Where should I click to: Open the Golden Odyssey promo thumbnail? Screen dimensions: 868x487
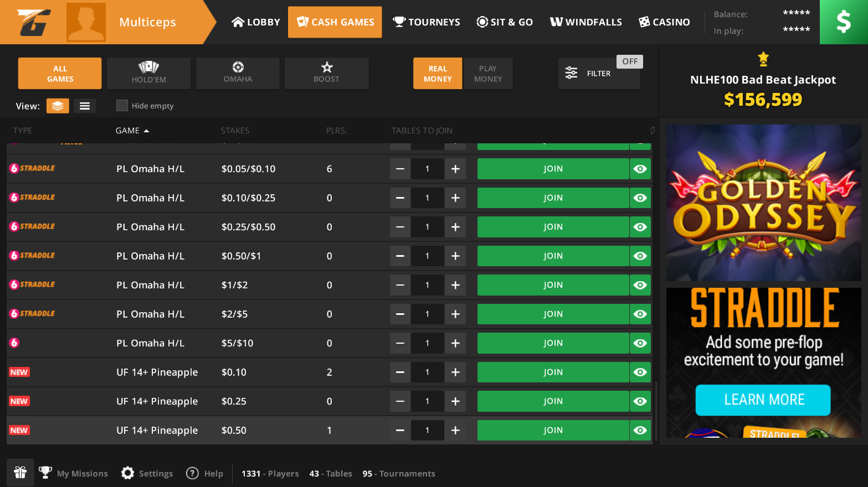[763, 203]
